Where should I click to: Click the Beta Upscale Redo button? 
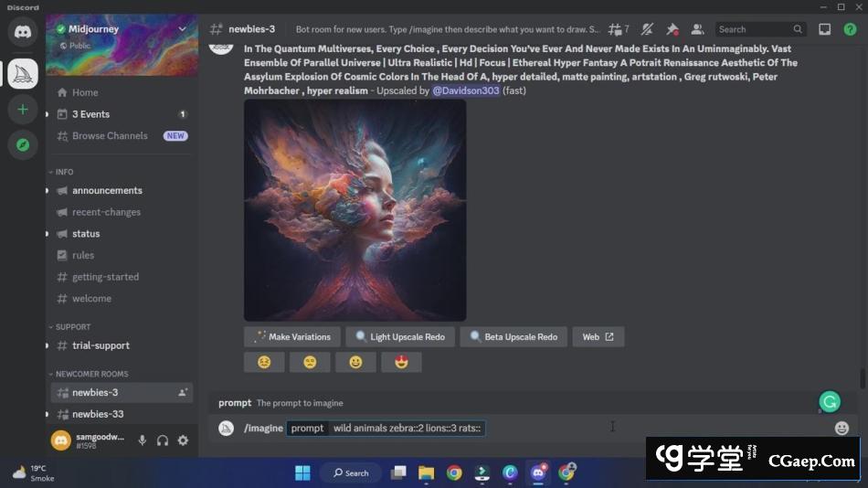[513, 336]
